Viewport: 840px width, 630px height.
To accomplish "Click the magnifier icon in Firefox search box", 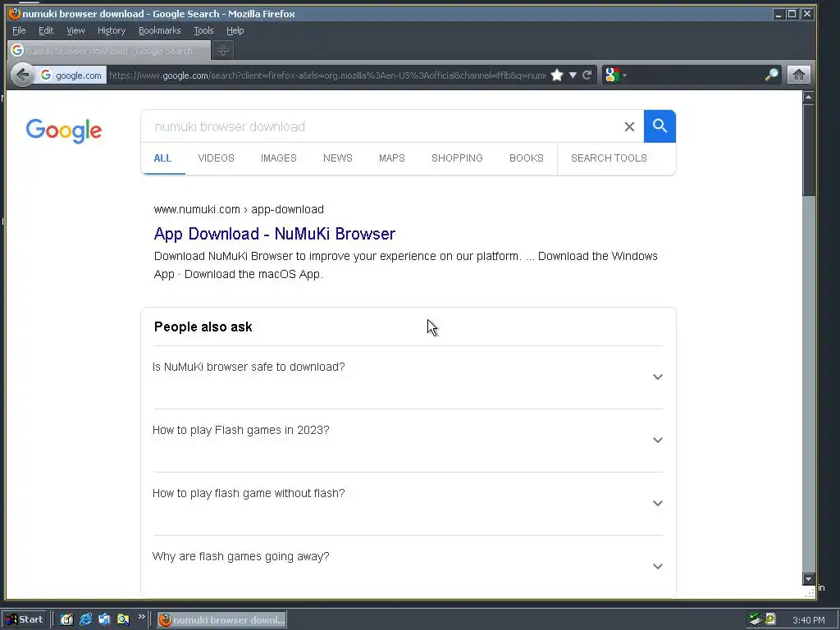I will tap(771, 75).
